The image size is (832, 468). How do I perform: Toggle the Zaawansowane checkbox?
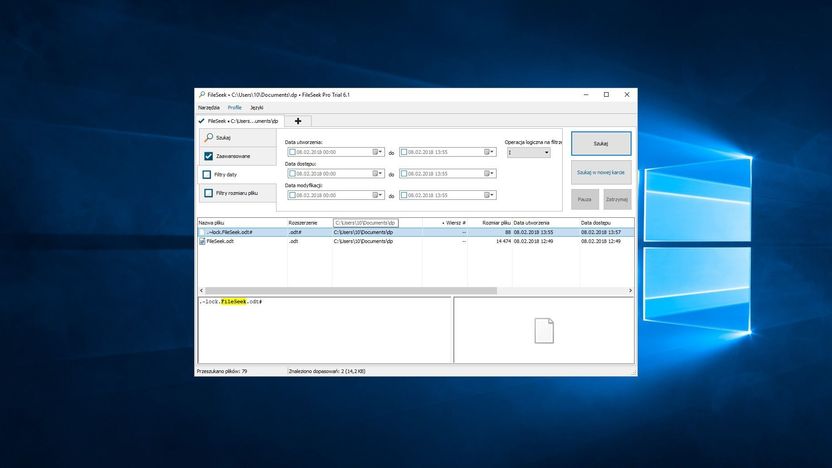[x=209, y=156]
